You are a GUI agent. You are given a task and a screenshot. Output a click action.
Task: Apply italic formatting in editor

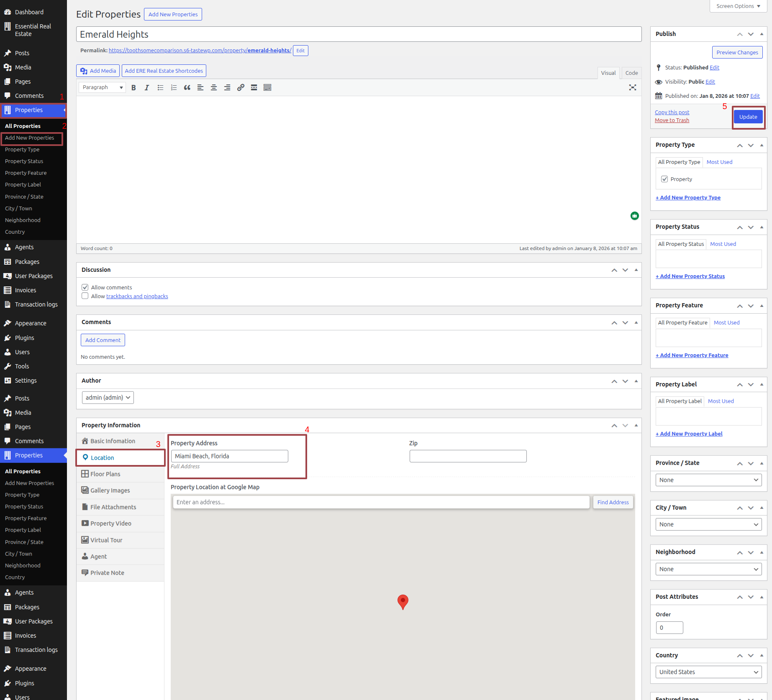pos(147,87)
